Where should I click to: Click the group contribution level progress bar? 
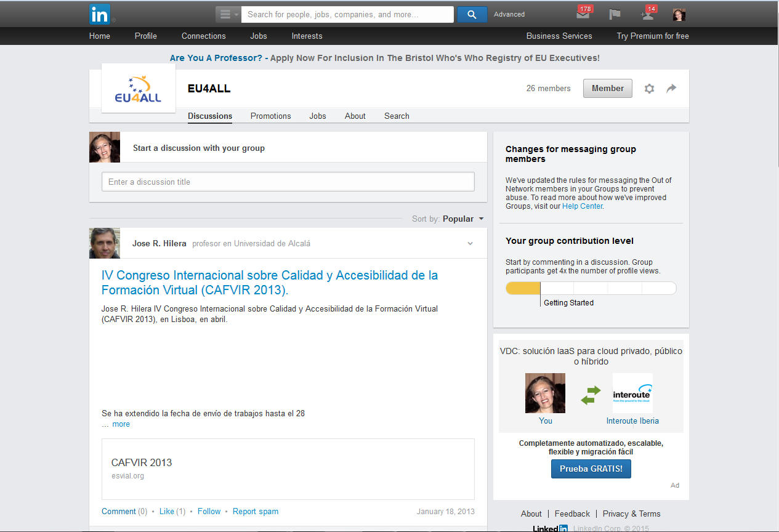(x=591, y=288)
